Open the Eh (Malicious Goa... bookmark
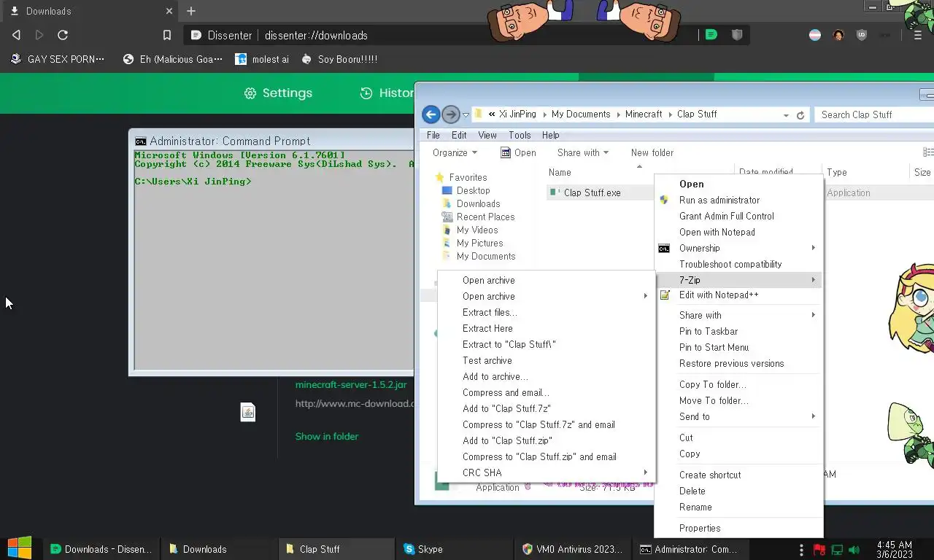934x560 pixels. point(173,59)
